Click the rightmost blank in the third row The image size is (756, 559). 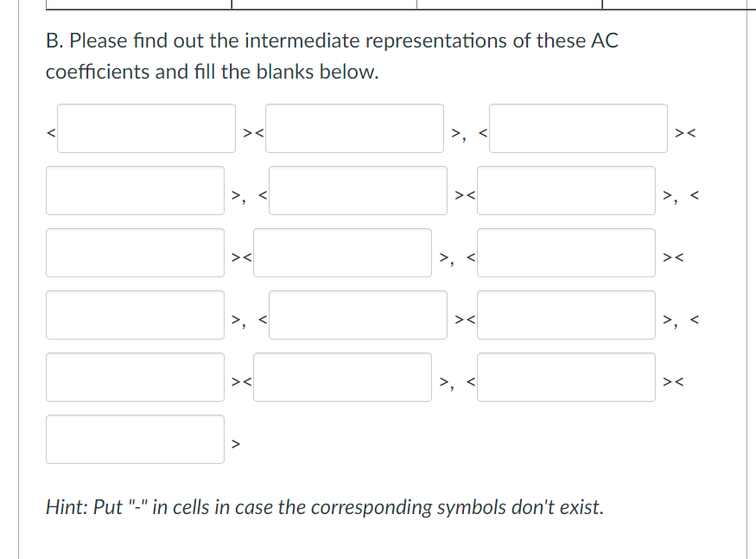coord(566,252)
